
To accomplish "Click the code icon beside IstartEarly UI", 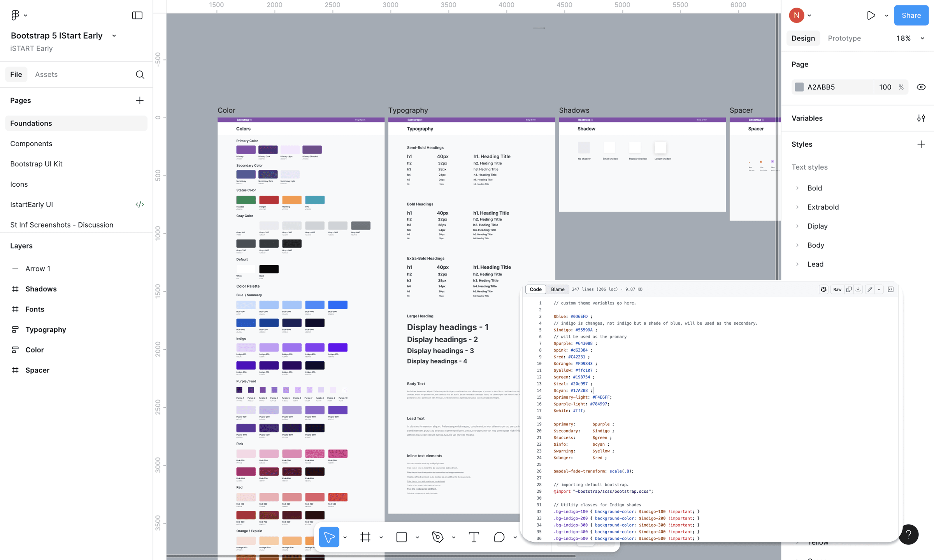I will pyautogui.click(x=140, y=205).
